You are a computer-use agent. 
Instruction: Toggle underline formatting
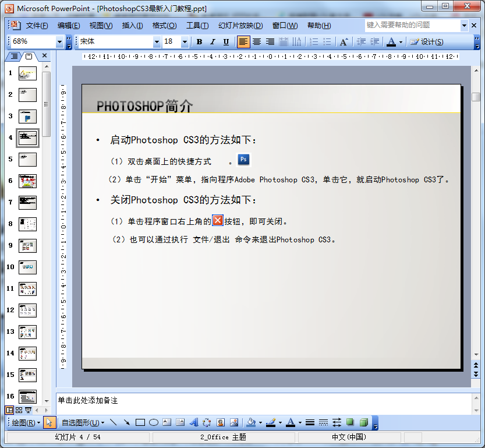(x=226, y=42)
